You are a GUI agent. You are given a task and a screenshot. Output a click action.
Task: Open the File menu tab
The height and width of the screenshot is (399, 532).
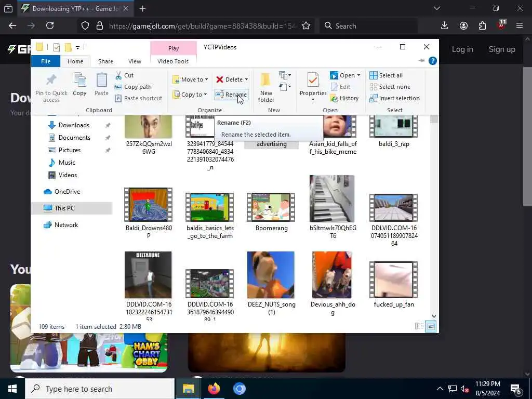tap(46, 61)
